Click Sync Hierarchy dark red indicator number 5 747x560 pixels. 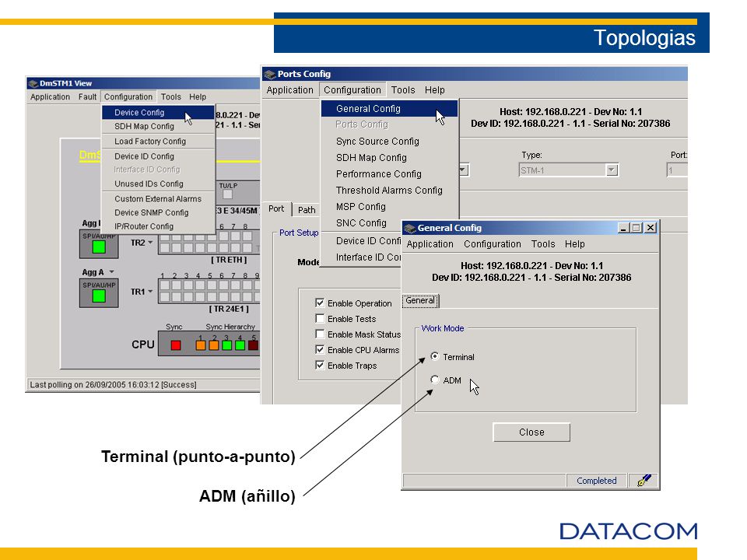pyautogui.click(x=253, y=345)
